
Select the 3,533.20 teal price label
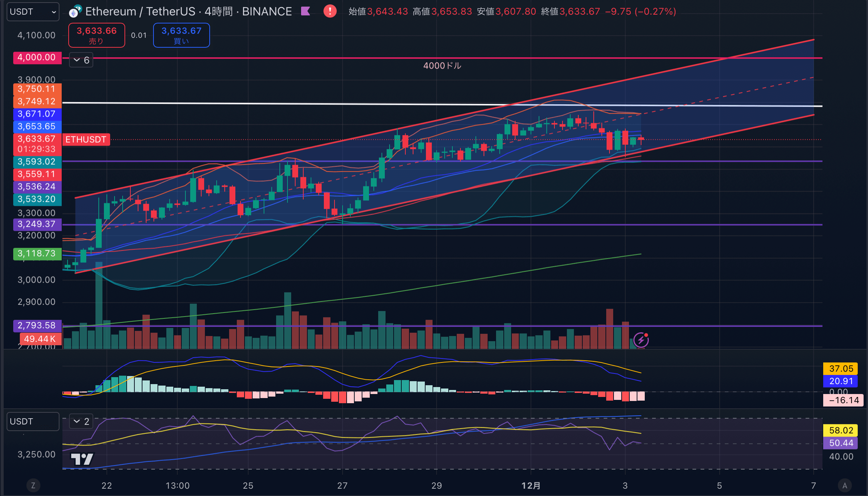37,199
